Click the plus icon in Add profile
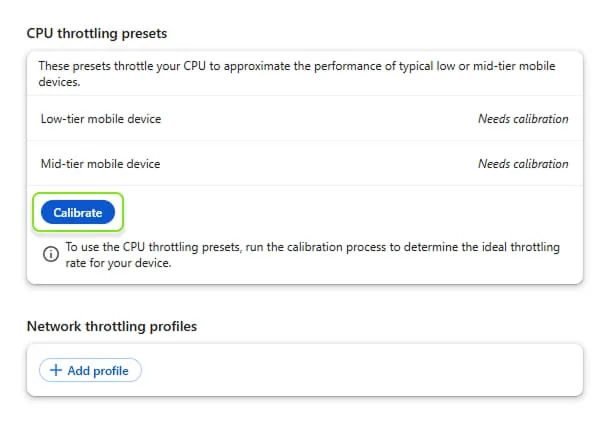613x421 pixels. [56, 370]
